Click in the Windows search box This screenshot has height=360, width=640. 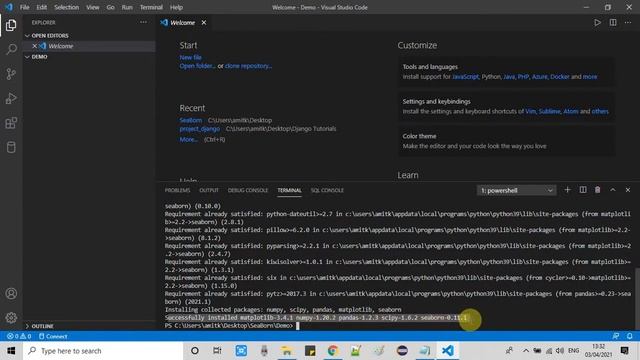click(x=103, y=351)
